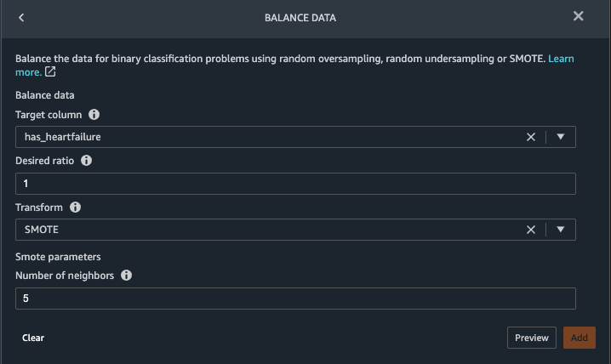Show info tooltip for Transform
611x364 pixels.
click(x=75, y=208)
